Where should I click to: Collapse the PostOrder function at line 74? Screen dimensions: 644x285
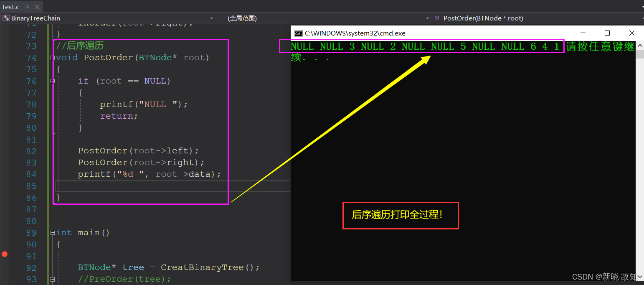coord(52,57)
